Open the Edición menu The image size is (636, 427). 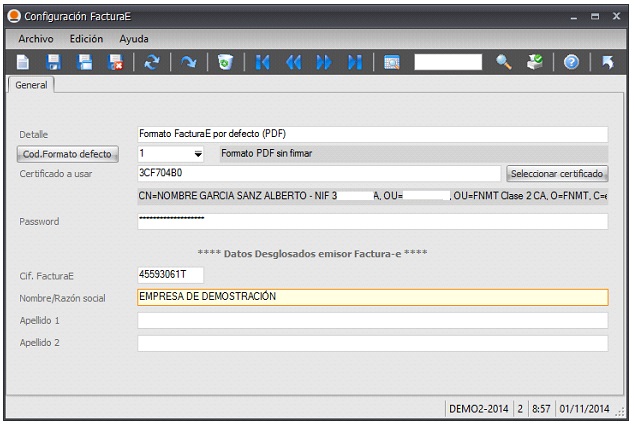86,38
